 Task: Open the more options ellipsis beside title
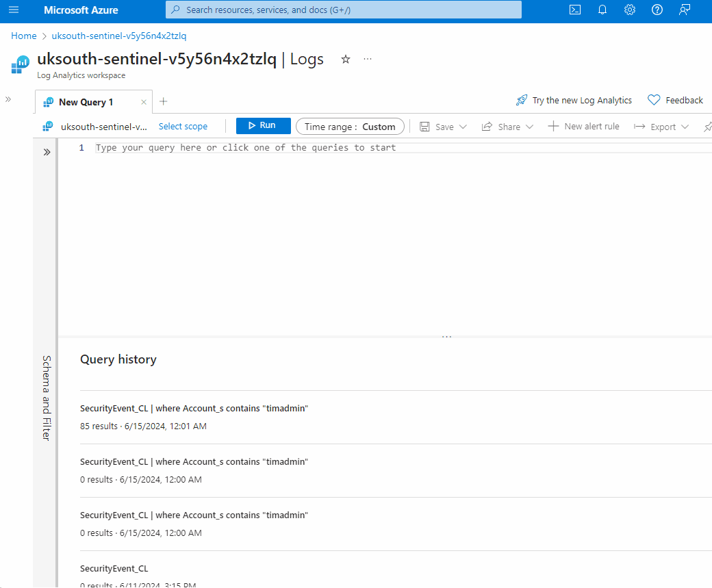coord(368,59)
